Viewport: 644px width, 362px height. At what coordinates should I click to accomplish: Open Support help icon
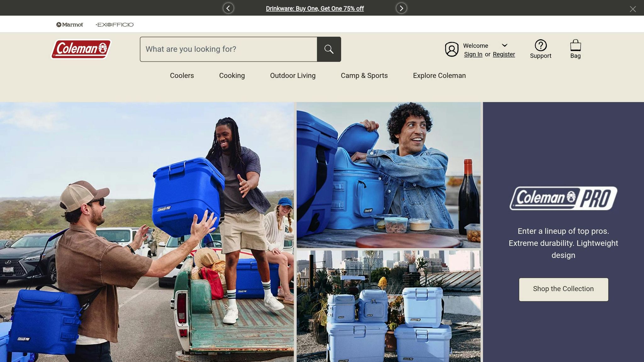[x=541, y=49]
